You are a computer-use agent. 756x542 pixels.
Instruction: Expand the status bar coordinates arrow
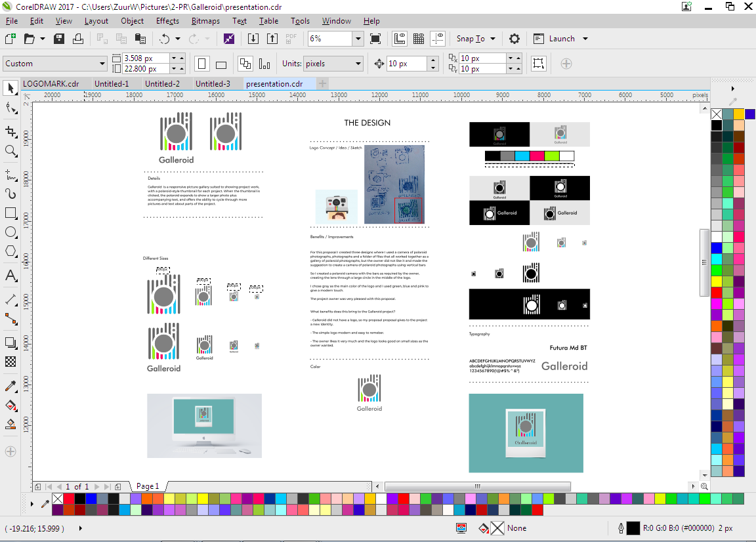pos(80,528)
